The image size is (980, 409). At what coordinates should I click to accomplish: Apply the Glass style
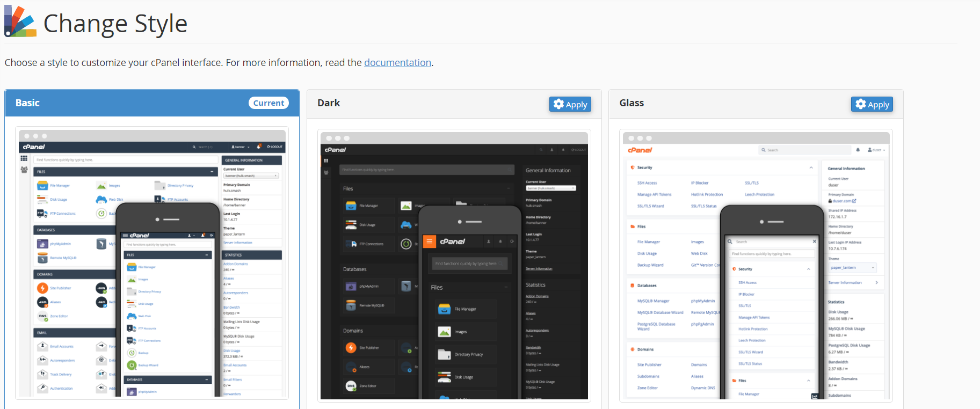[x=872, y=104]
